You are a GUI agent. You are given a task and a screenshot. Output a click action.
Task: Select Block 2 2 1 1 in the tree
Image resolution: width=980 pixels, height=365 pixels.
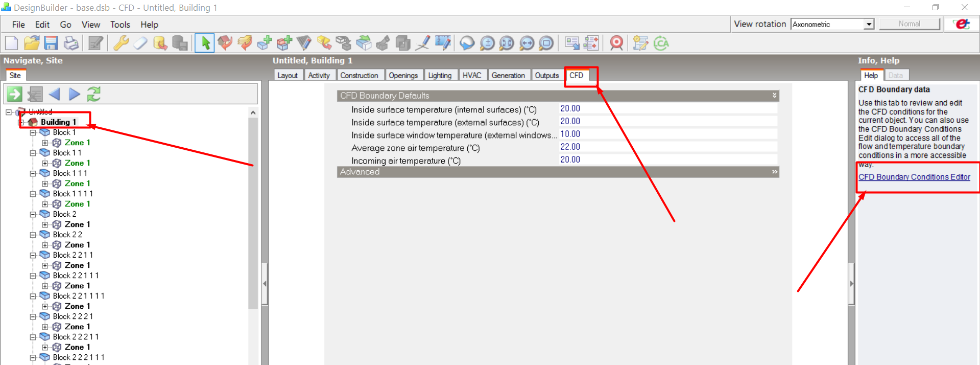coord(73,255)
